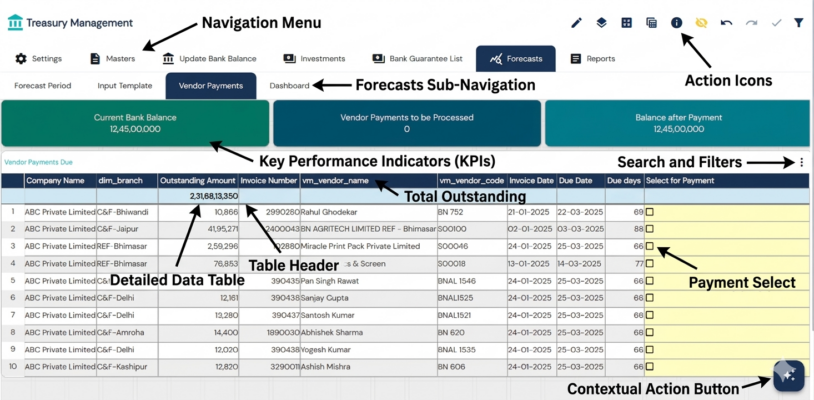Click the Company Name column header
The width and height of the screenshot is (814, 400).
pos(60,181)
